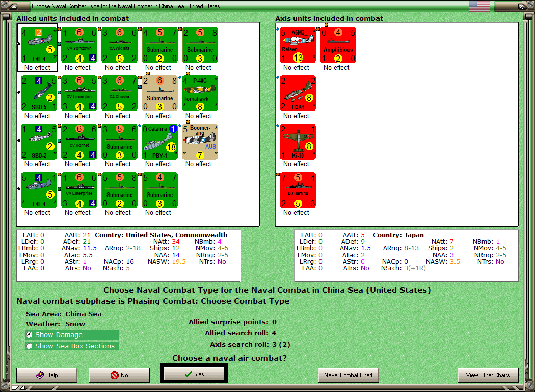Confirm naval air combat with Yes
Image resolution: width=535 pixels, height=392 pixels.
tap(194, 374)
